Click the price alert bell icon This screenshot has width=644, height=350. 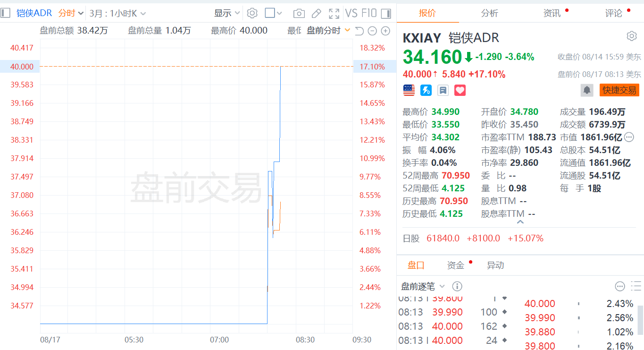click(x=587, y=90)
